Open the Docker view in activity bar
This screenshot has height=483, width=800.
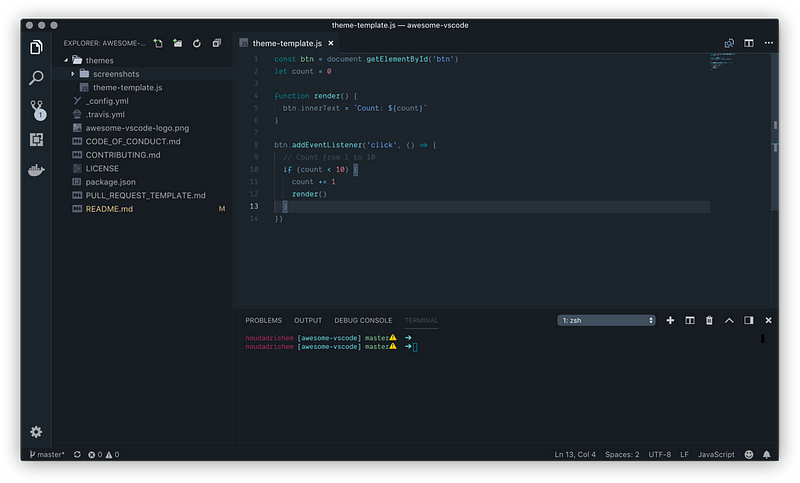pos(36,170)
